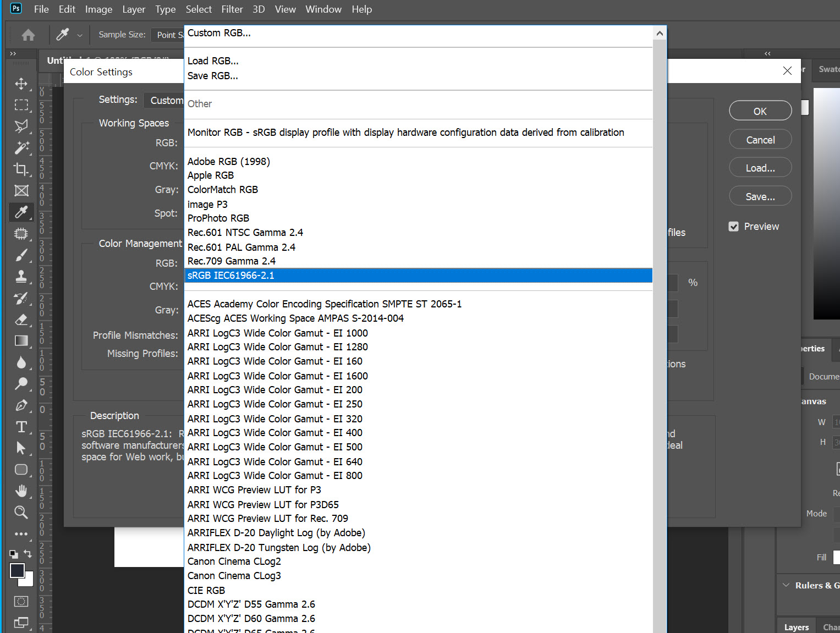Select Adobe RGB (1998) profile
Image resolution: width=840 pixels, height=633 pixels.
pos(418,162)
